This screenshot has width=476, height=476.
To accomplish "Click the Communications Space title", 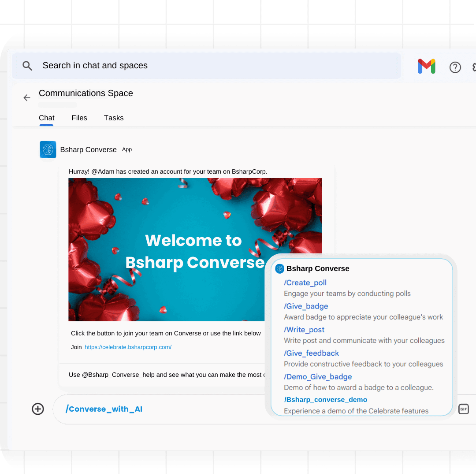I will [86, 93].
